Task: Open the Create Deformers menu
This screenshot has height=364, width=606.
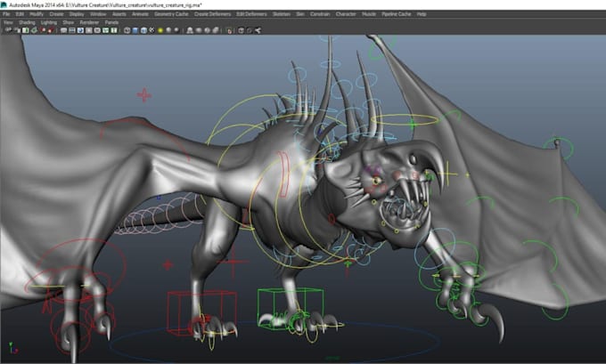Action: (212, 14)
